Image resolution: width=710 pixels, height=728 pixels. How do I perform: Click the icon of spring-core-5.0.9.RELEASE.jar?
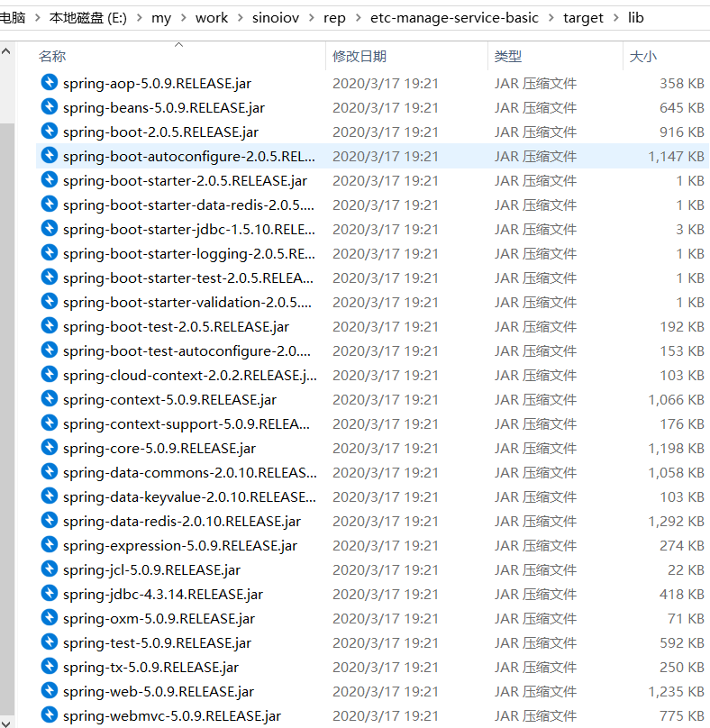pyautogui.click(x=50, y=447)
